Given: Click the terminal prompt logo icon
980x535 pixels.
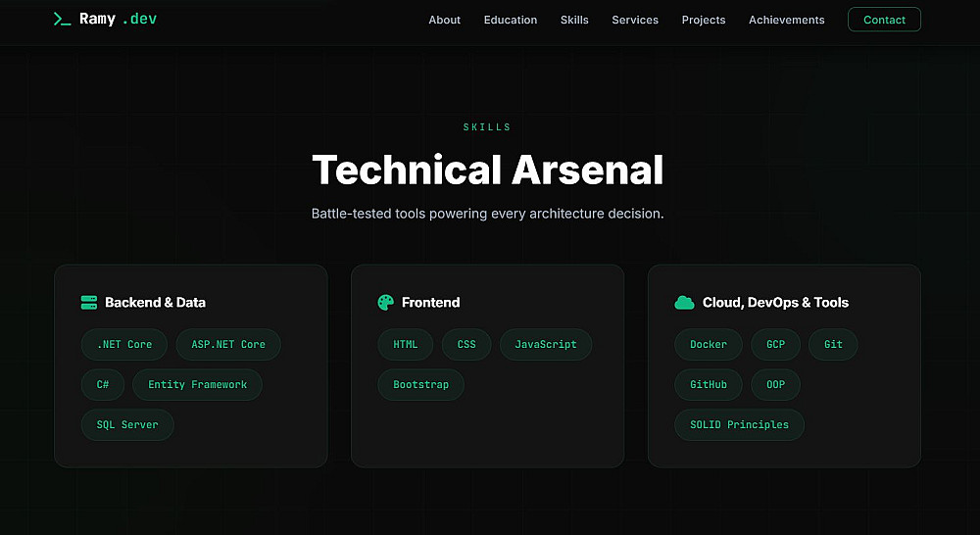Looking at the screenshot, I should click(x=62, y=20).
